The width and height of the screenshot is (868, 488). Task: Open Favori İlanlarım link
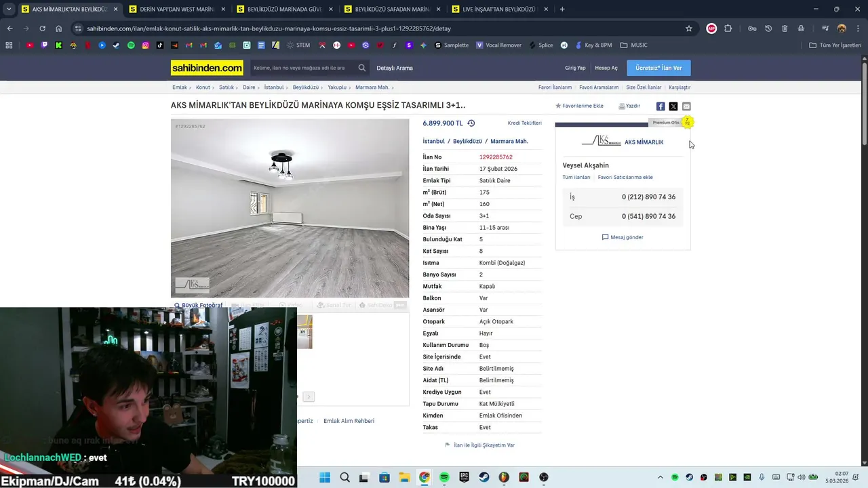point(555,87)
